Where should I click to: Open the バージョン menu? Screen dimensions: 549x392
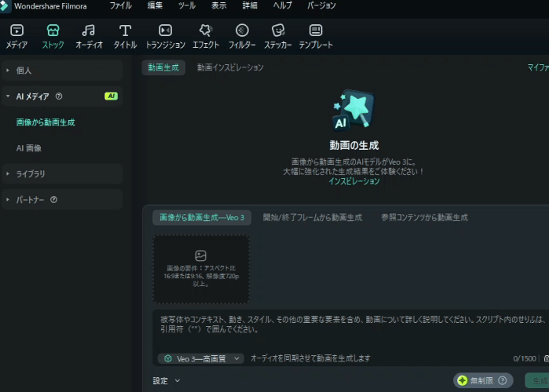322,5
